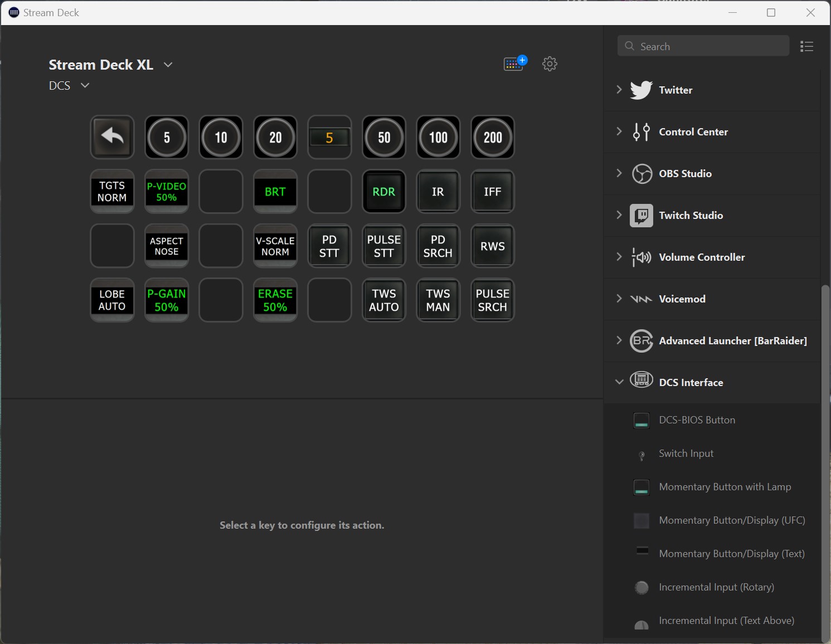
Task: Select the ASPECT NOSE key
Action: tap(167, 246)
